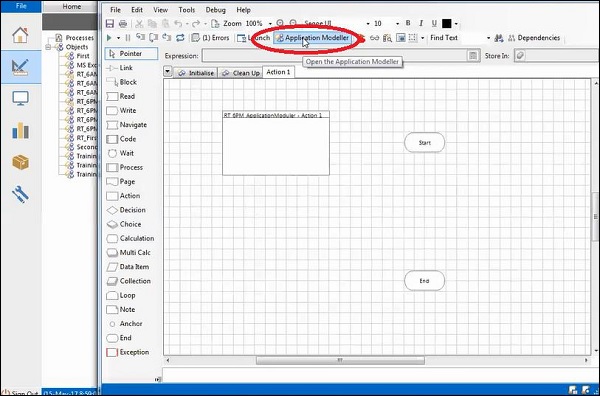600x396 pixels.
Task: Click the (1) Errors button
Action: click(210, 38)
